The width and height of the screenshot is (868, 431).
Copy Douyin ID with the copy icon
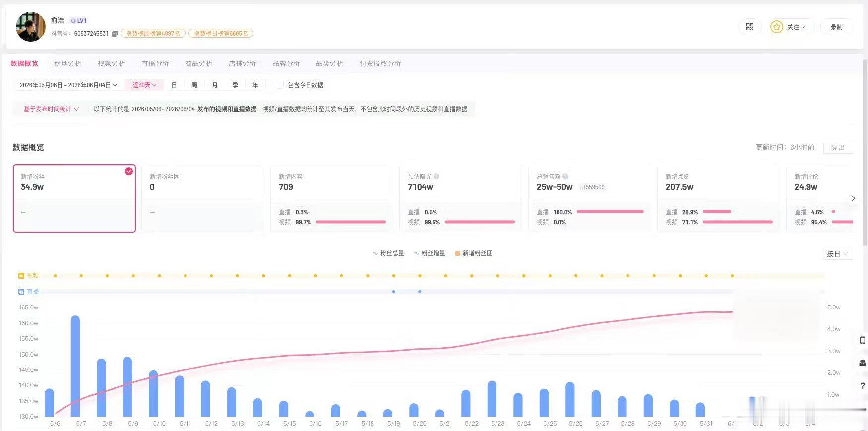(115, 34)
